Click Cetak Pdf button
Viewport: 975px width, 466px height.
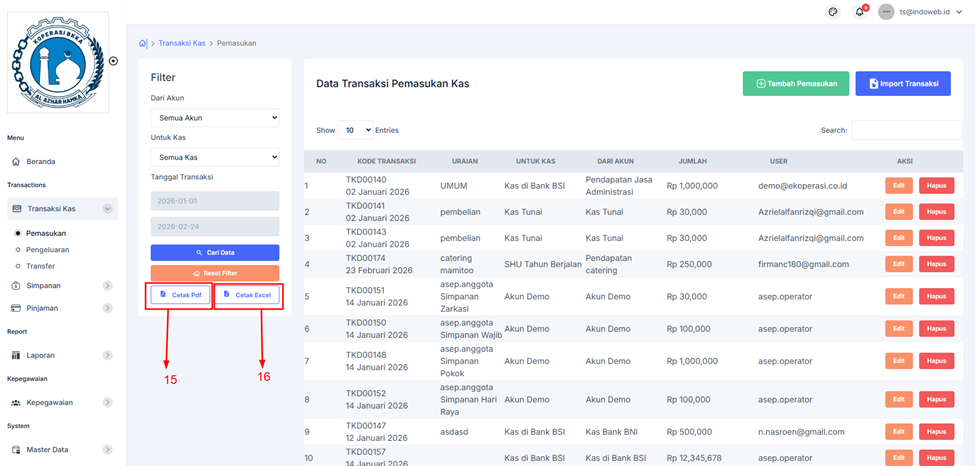(x=180, y=295)
